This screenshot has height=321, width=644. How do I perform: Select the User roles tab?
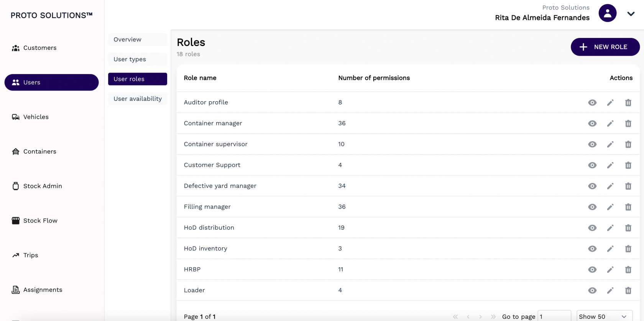coord(138,79)
